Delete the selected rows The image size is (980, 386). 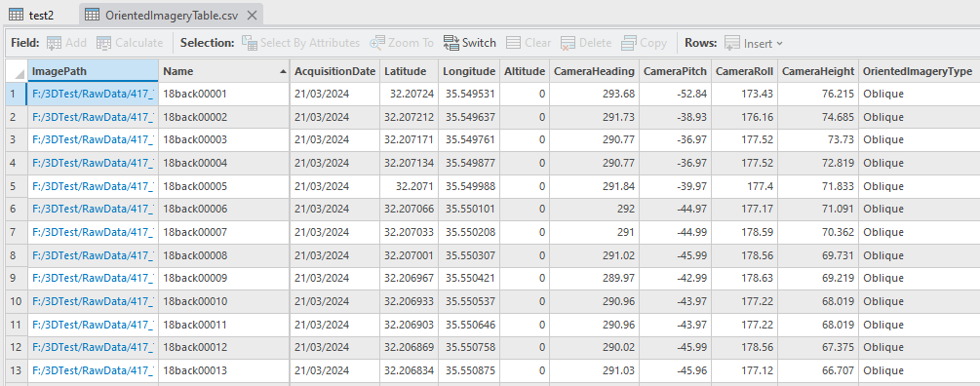(586, 43)
